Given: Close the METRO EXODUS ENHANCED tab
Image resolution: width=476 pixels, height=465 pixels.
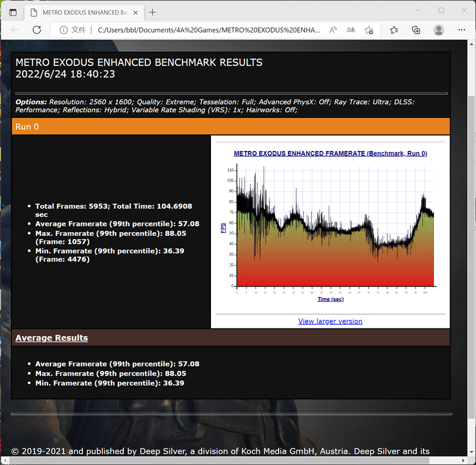Looking at the screenshot, I should [136, 12].
